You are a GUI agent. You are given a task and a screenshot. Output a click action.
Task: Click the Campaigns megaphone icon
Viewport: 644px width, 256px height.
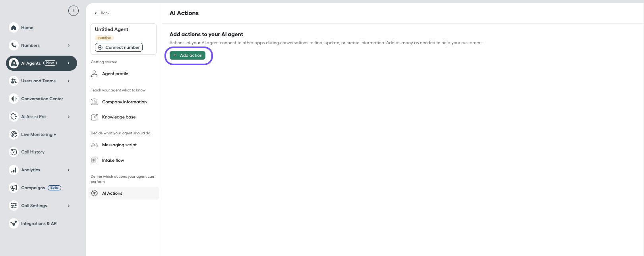(x=14, y=188)
